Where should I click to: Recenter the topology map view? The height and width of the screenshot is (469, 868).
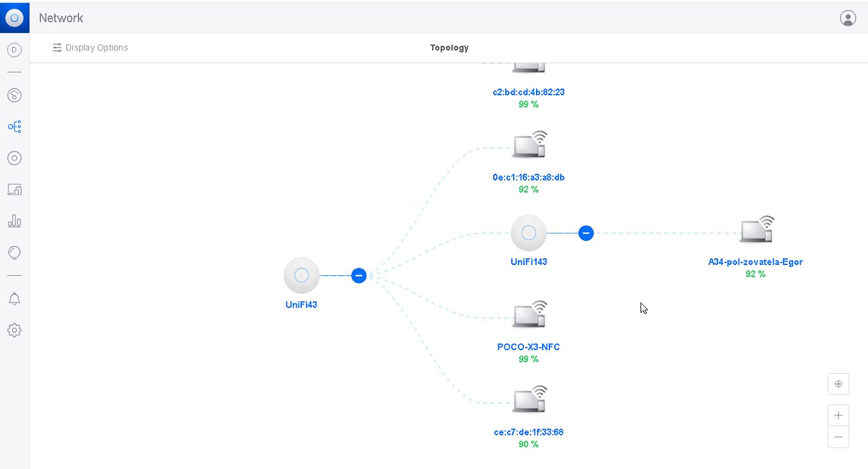tap(838, 384)
